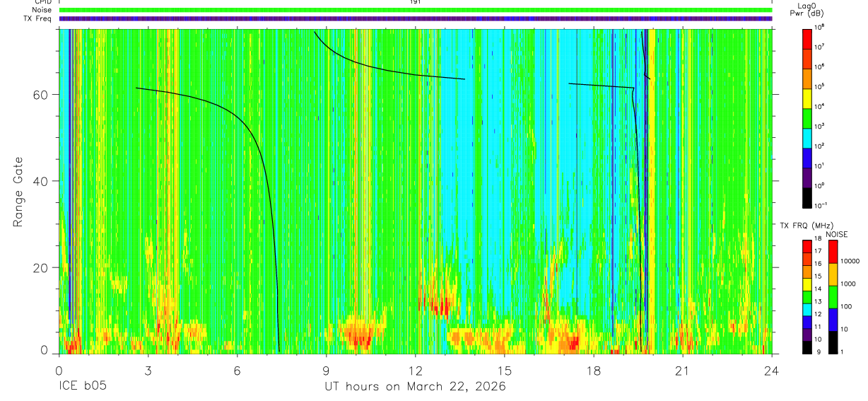The image size is (868, 401).
Task: Click the 'Noise' label at top left
Action: pyautogui.click(x=41, y=10)
